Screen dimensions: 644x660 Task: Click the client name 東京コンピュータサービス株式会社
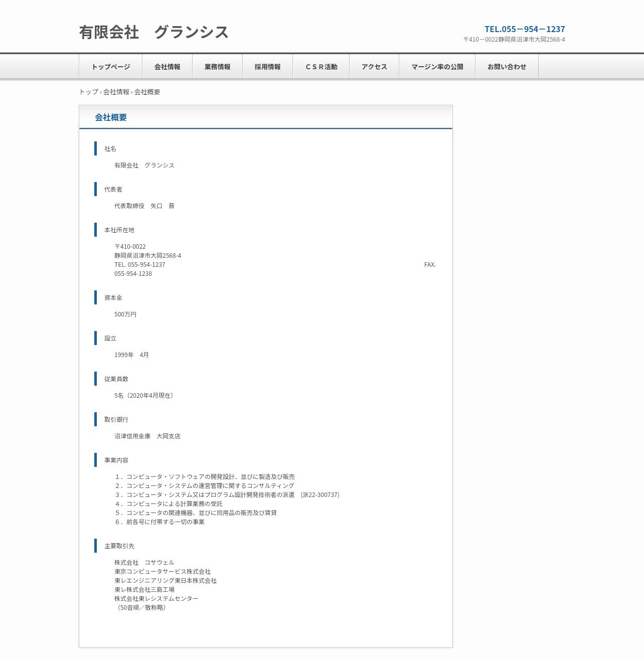pos(163,572)
